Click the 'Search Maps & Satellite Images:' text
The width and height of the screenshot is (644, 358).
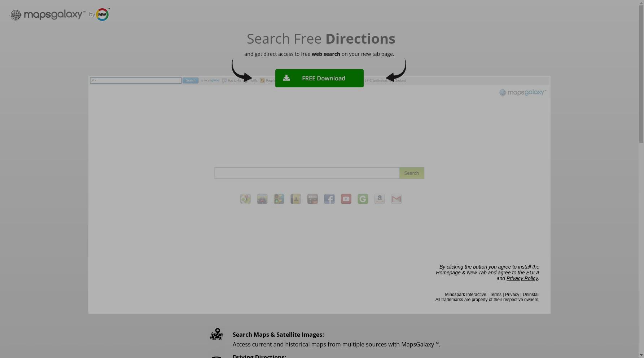point(278,335)
